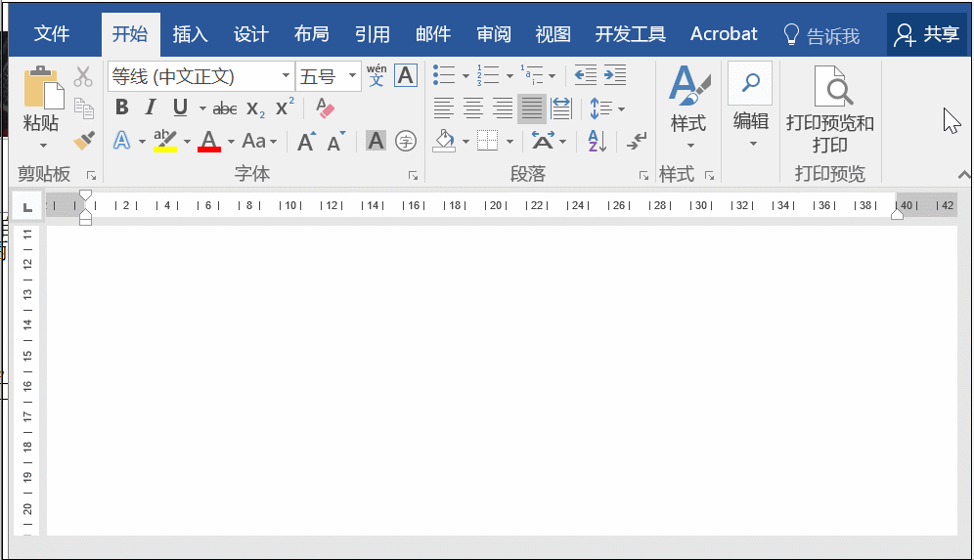Click the Share (共享) button

click(927, 34)
